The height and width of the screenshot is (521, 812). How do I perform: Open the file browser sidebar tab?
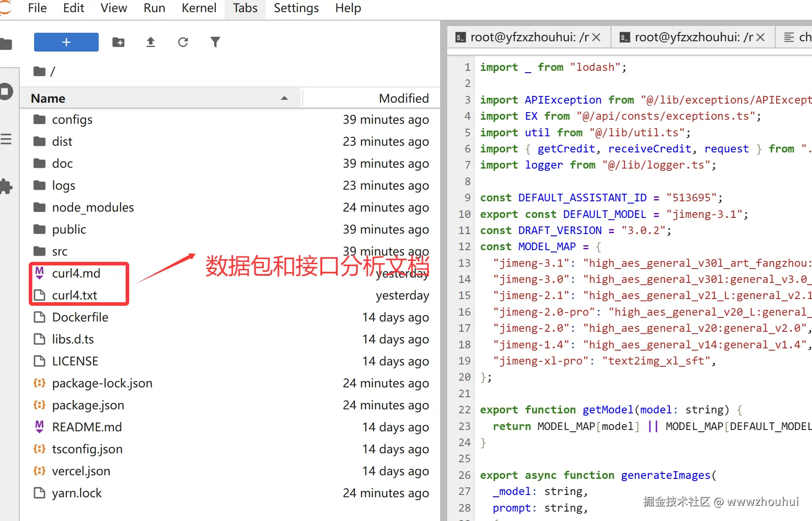pyautogui.click(x=6, y=44)
